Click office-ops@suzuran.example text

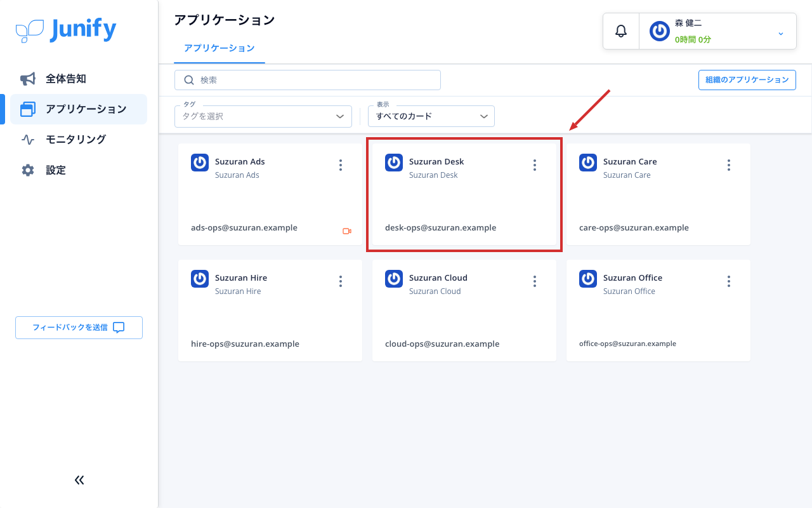click(x=627, y=344)
